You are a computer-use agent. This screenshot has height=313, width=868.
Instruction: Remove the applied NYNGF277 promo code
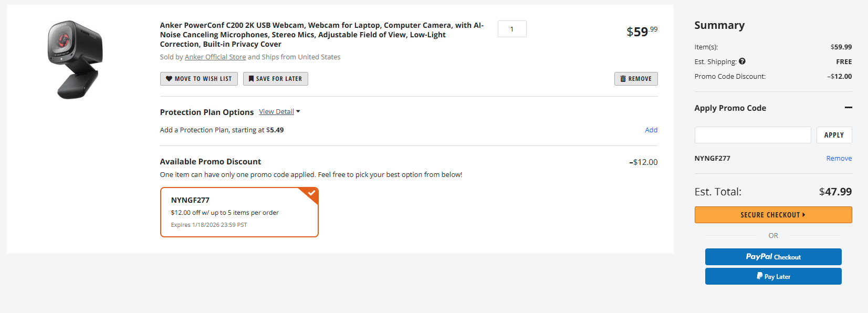point(839,158)
